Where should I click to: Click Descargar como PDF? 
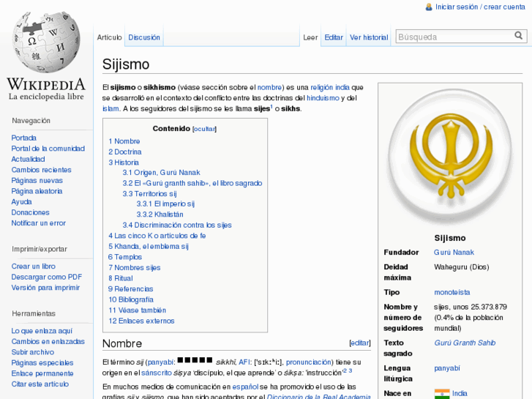point(47,277)
